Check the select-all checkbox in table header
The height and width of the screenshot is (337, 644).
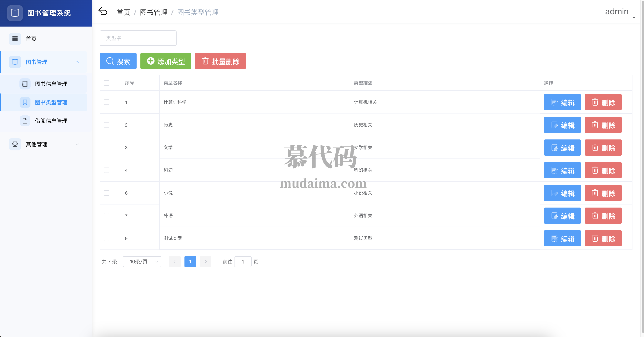point(107,83)
